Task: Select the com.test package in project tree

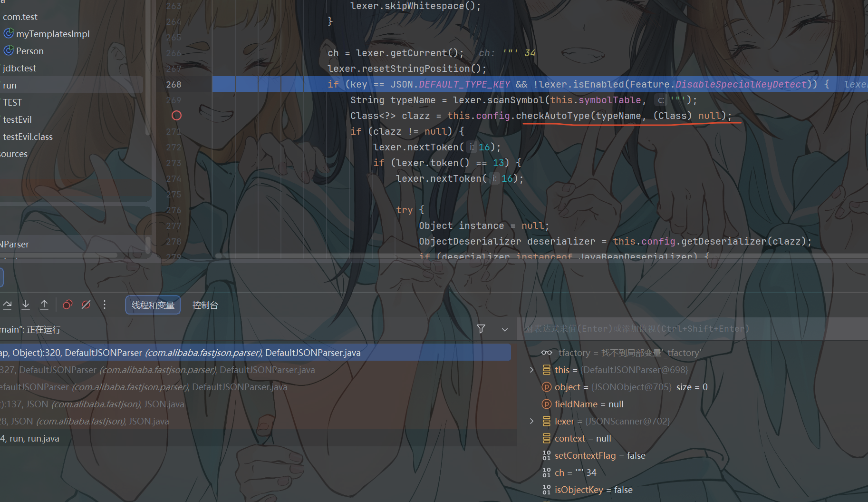Action: click(20, 17)
